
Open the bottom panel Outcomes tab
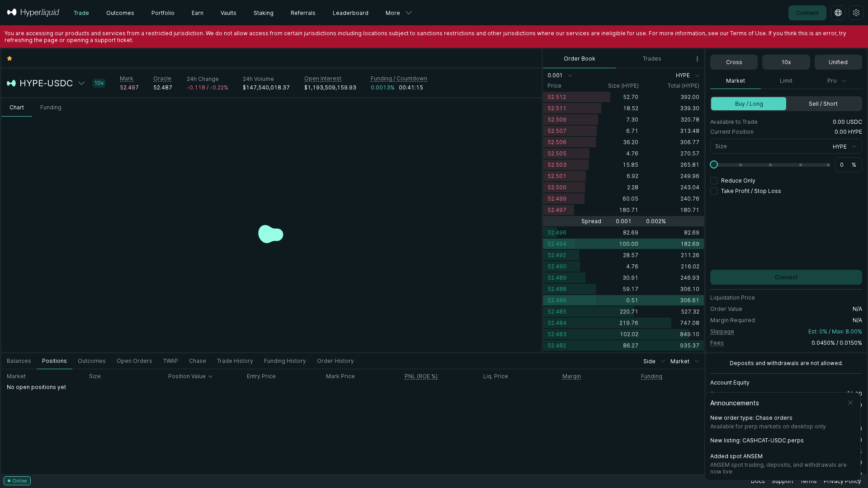(x=92, y=361)
